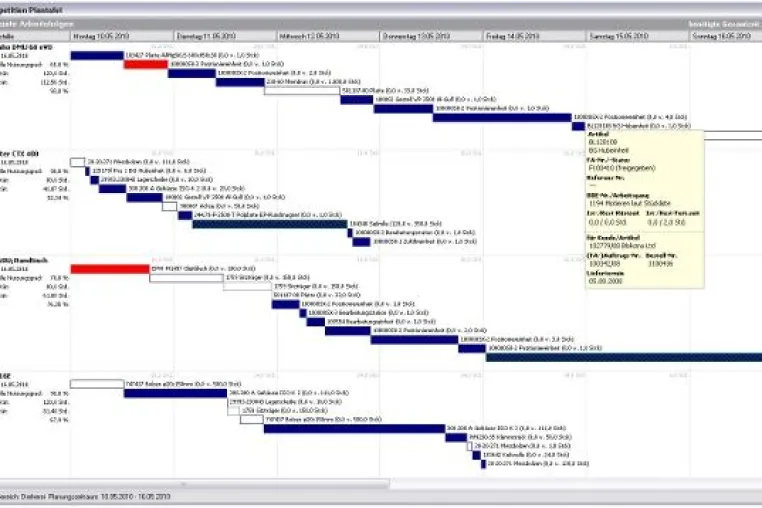The width and height of the screenshot is (762, 508).
Task: Click the horizontal scrollbar below the chart
Action: 194,484
